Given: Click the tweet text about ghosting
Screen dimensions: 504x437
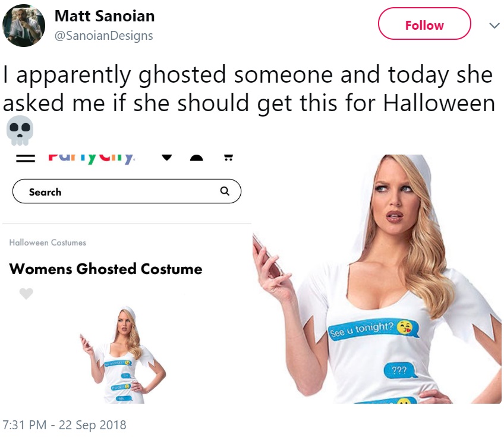Looking at the screenshot, I should pyautogui.click(x=248, y=89).
